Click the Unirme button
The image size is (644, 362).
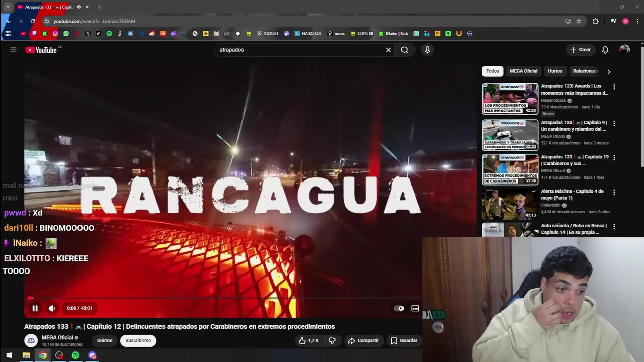tap(105, 340)
